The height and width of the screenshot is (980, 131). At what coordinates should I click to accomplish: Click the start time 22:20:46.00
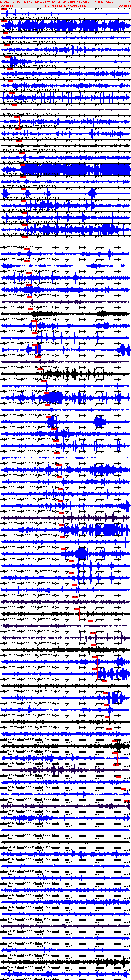[6, 6]
